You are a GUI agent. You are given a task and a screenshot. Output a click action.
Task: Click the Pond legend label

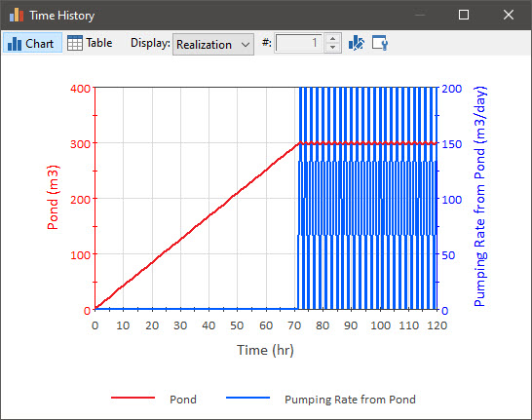point(183,400)
